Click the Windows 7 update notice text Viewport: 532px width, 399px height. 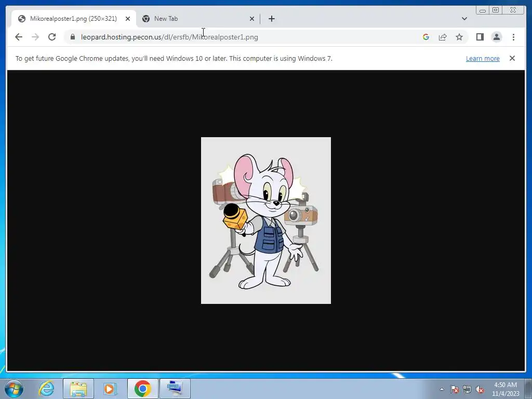[174, 58]
